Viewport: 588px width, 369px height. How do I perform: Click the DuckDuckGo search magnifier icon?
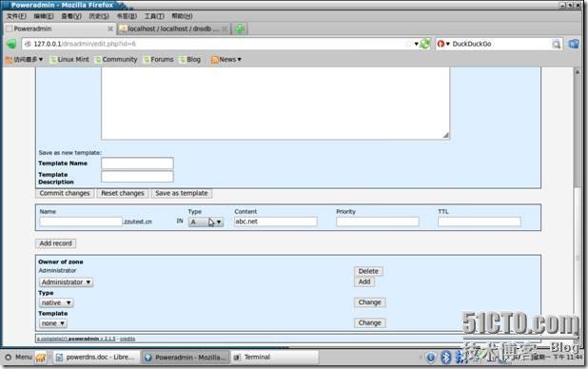(556, 45)
